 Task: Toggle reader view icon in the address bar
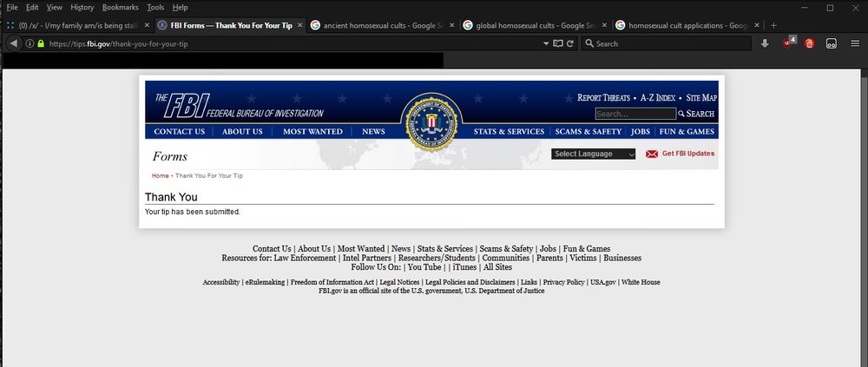557,43
